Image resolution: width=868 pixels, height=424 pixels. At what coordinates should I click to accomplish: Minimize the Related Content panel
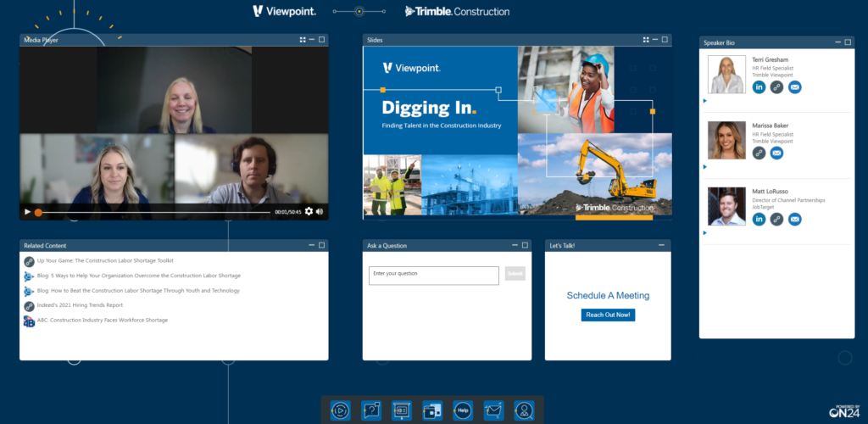coord(312,245)
